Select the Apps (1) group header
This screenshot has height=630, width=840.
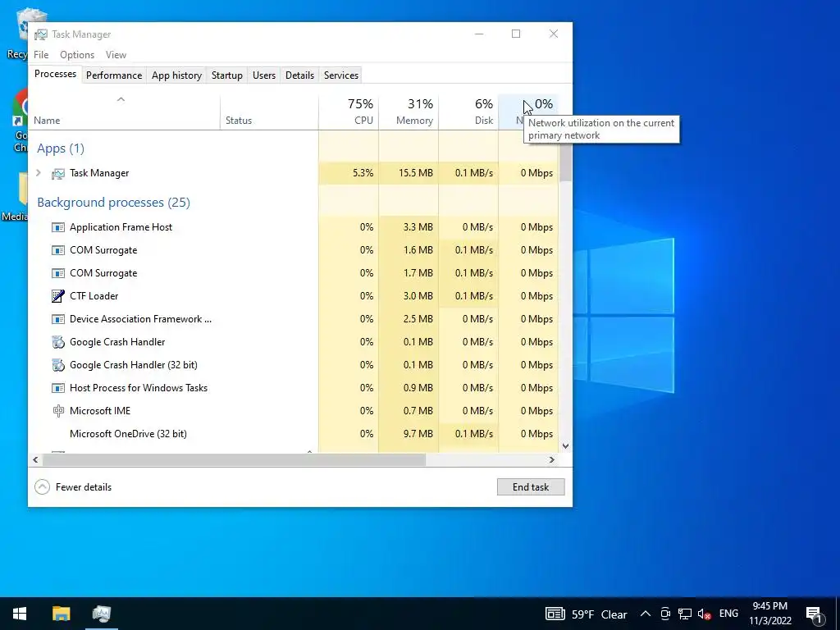click(61, 148)
